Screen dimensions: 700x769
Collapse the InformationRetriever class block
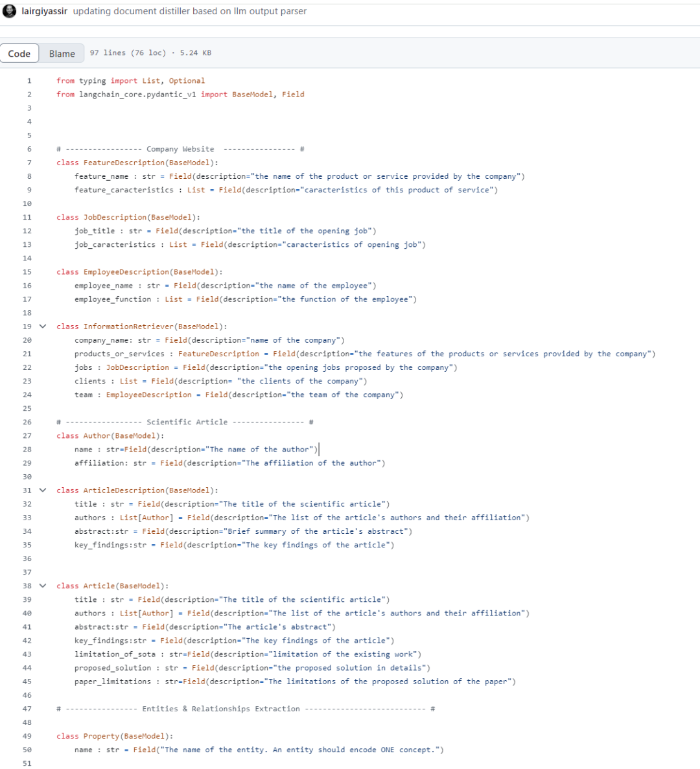click(x=43, y=327)
